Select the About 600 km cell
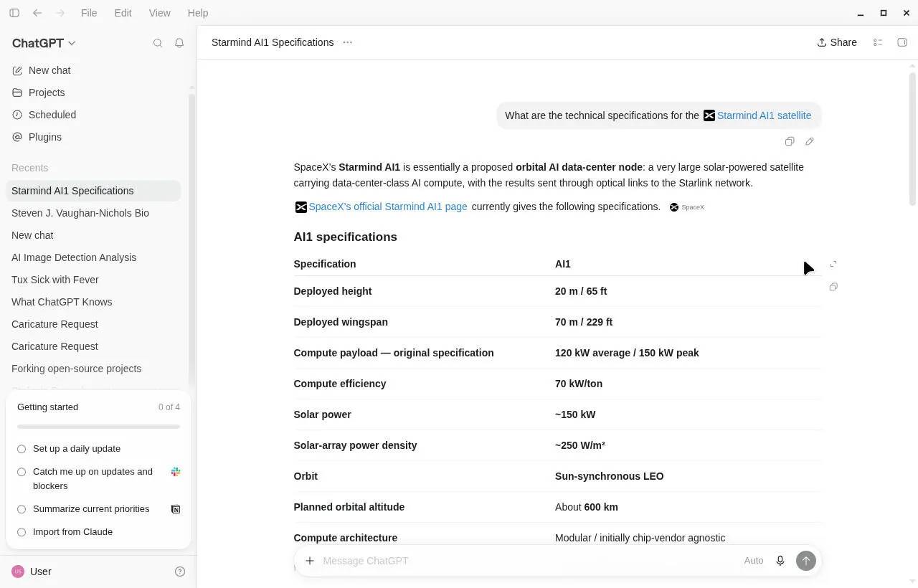The image size is (918, 588). click(587, 507)
